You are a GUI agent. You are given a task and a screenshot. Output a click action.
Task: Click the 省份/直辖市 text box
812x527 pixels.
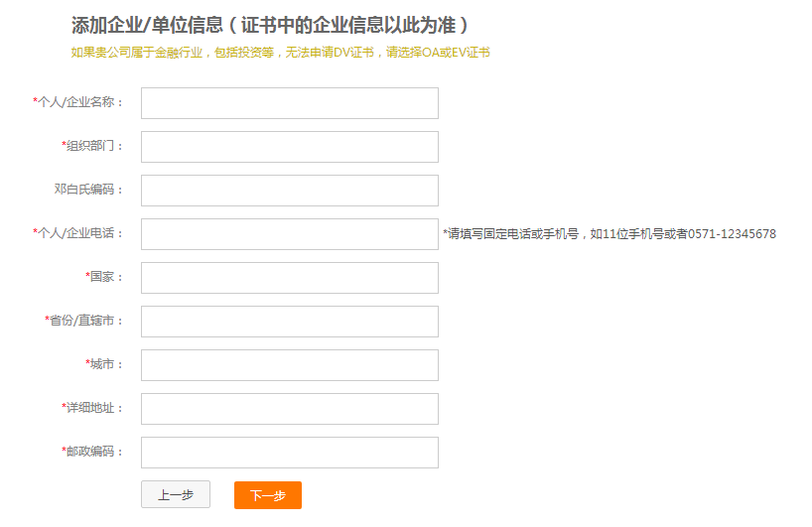(289, 322)
